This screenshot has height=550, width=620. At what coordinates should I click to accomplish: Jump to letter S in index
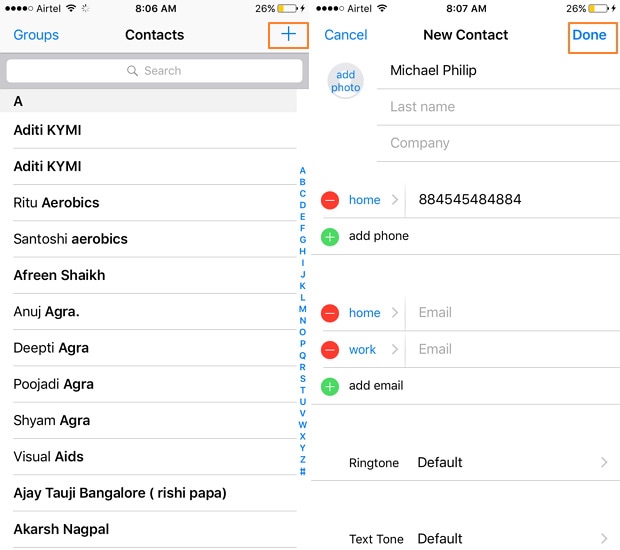(302, 378)
